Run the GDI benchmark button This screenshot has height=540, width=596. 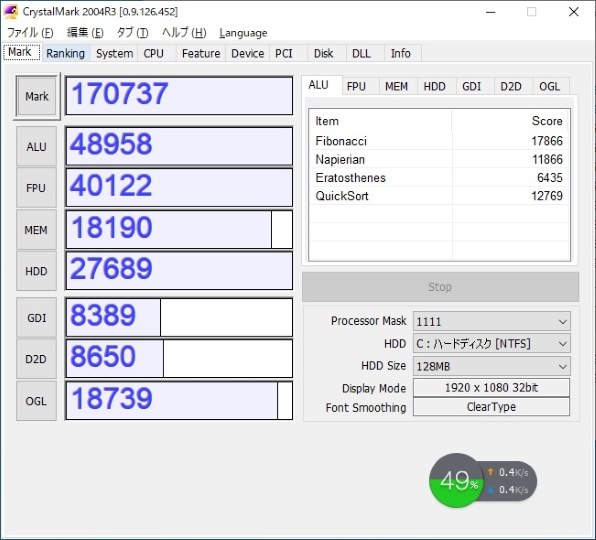pyautogui.click(x=36, y=318)
